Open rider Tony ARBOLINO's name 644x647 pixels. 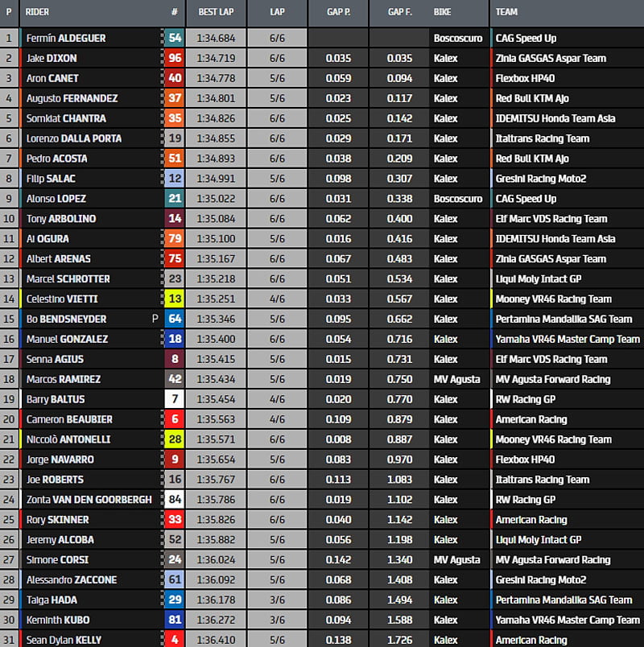(61, 219)
